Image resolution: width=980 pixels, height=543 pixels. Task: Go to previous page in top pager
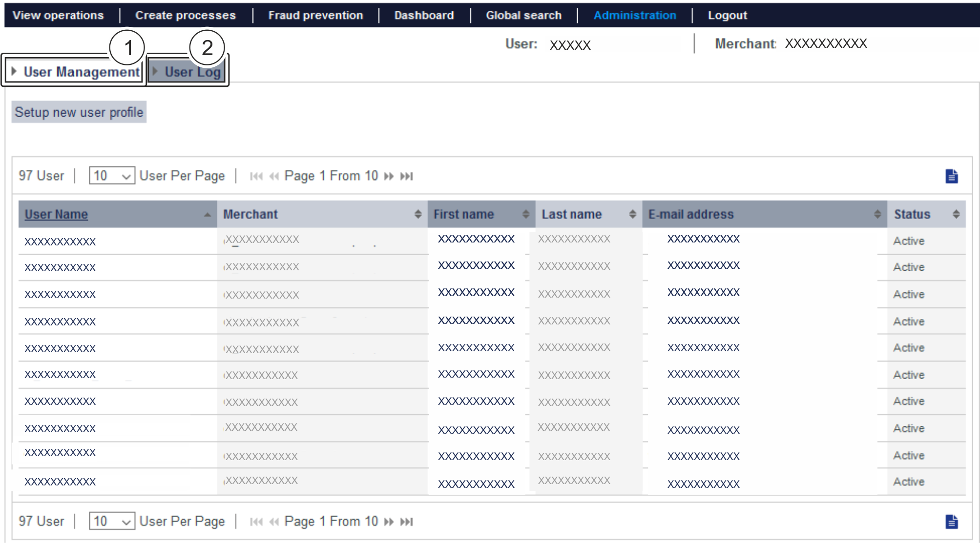coord(274,176)
